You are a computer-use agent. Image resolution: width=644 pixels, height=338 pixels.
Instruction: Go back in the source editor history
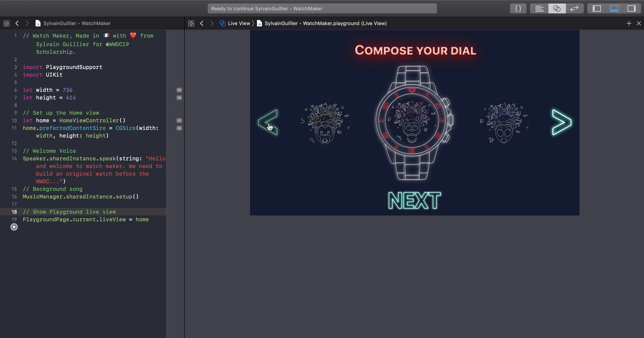[17, 23]
